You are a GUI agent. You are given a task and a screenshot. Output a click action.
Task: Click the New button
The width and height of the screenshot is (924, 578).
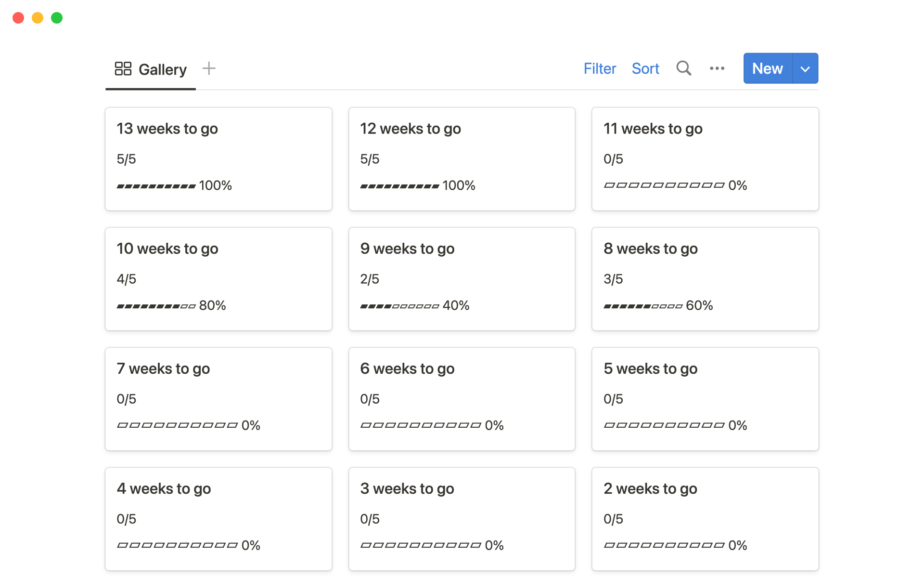pos(767,69)
